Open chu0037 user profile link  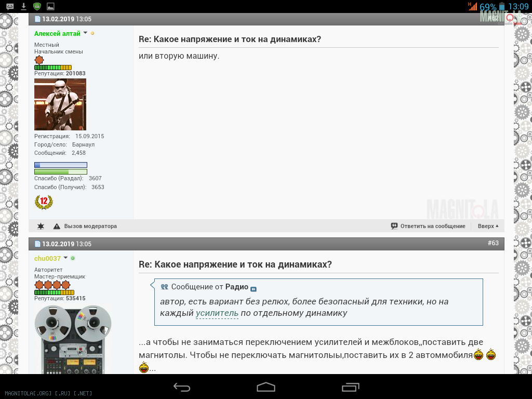pyautogui.click(x=47, y=258)
